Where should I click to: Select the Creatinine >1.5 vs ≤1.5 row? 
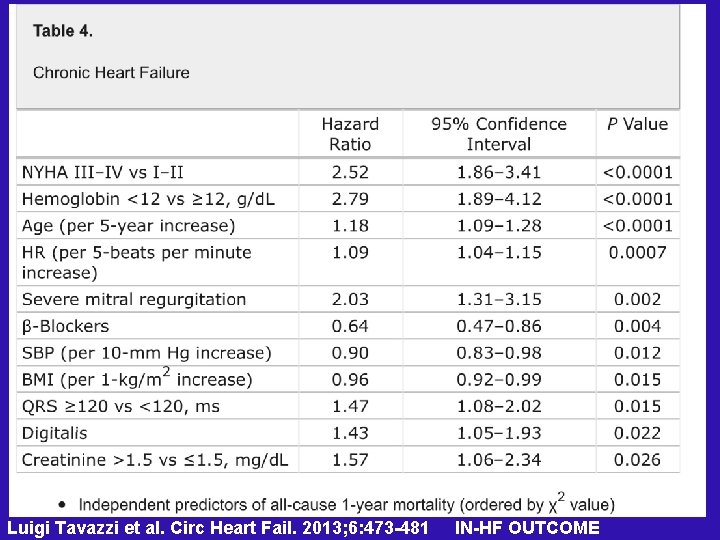click(155, 460)
